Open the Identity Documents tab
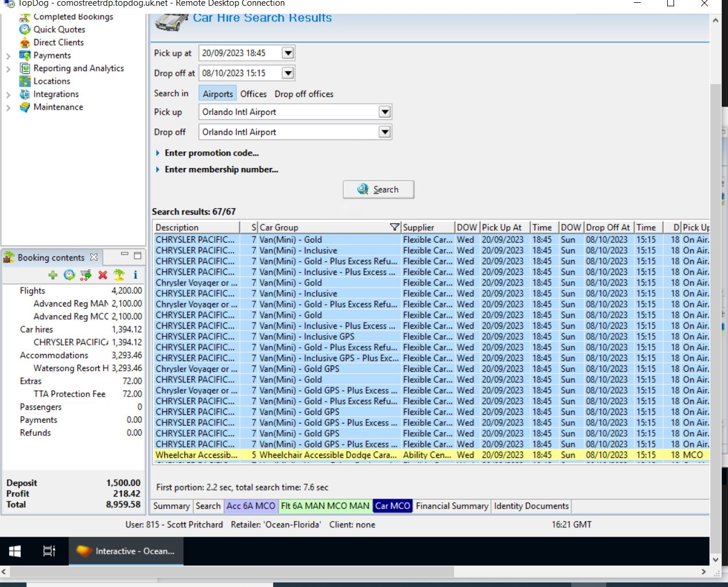 click(x=531, y=506)
